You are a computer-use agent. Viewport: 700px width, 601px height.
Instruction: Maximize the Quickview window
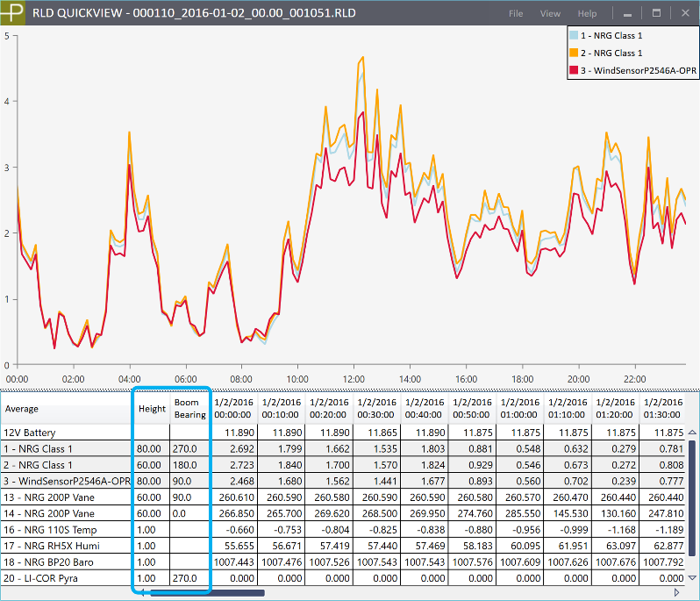tap(655, 14)
